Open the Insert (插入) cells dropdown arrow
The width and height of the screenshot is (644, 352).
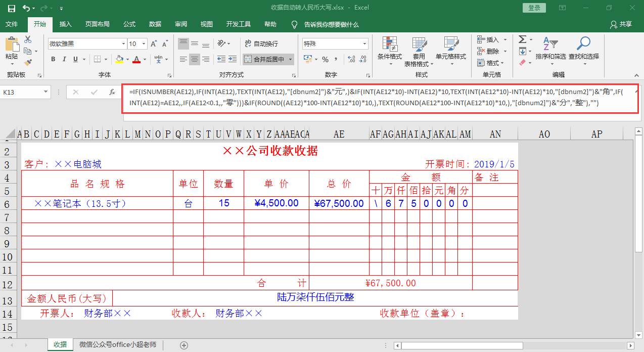504,39
